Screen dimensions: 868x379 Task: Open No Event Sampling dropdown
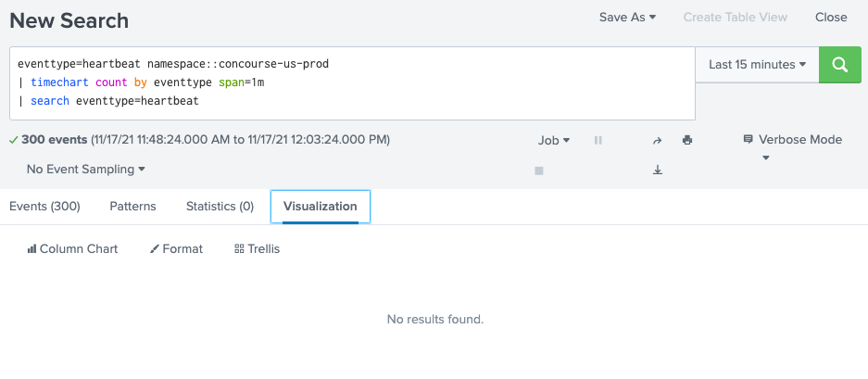(86, 169)
